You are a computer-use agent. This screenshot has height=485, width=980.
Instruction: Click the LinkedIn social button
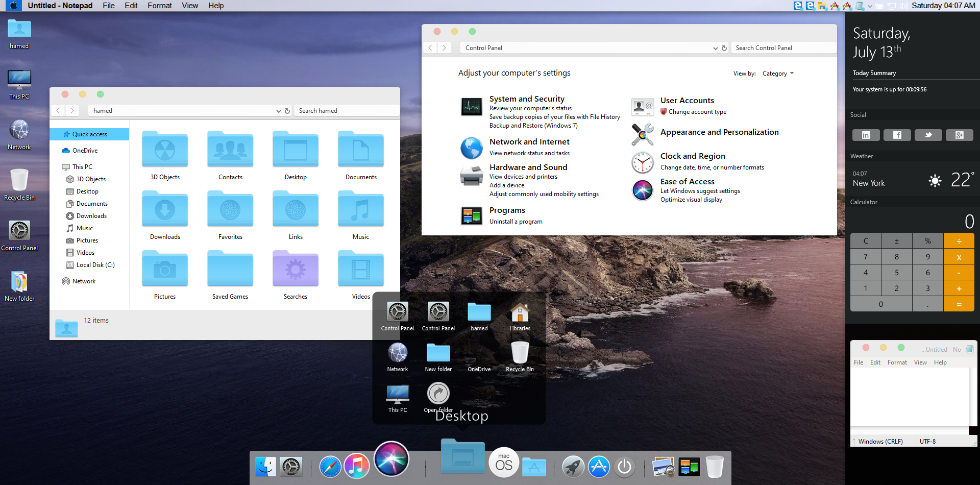click(866, 135)
